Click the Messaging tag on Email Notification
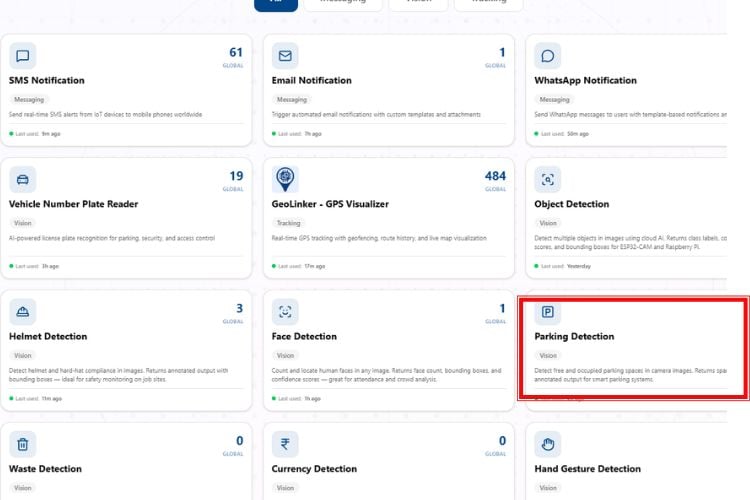The image size is (750, 500). (x=292, y=100)
